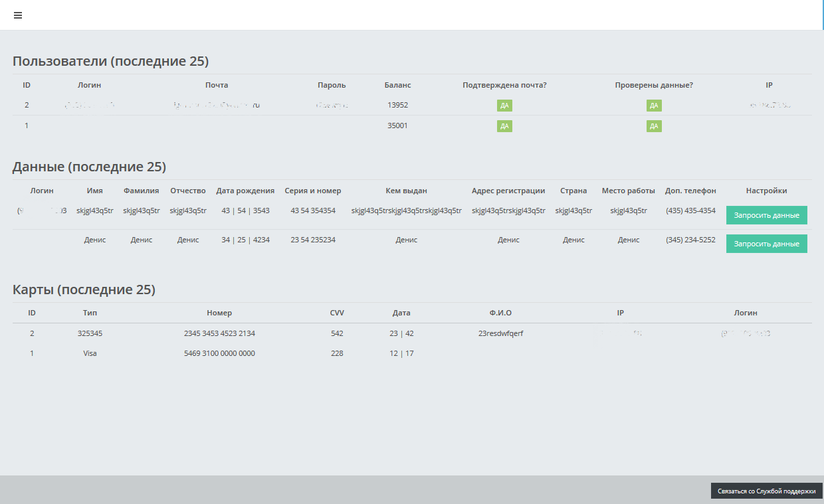The image size is (824, 504).
Task: Select the balance value 35001
Action: [x=397, y=126]
